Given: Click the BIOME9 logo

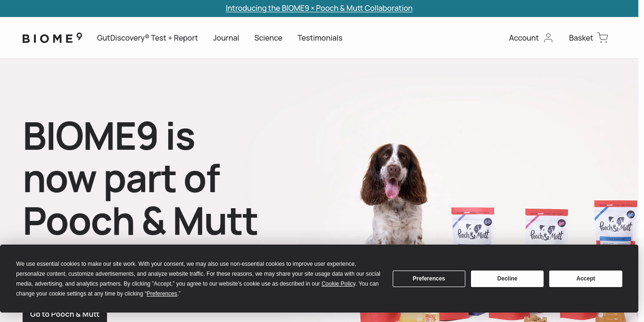Looking at the screenshot, I should click(x=52, y=38).
